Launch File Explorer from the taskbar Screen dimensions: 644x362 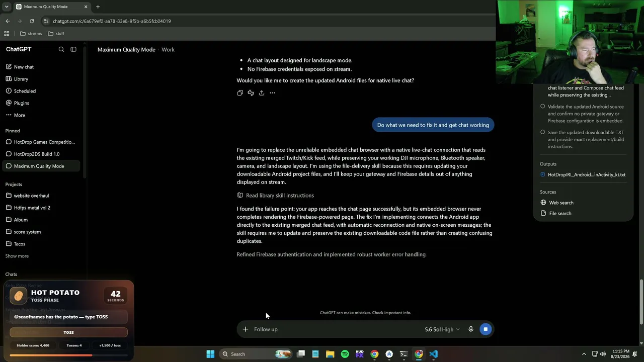click(330, 354)
